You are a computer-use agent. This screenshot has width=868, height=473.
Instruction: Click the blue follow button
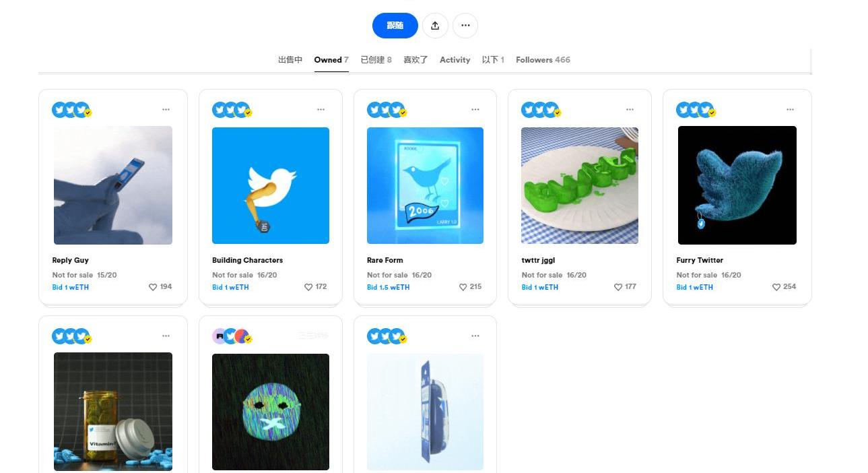pos(395,26)
